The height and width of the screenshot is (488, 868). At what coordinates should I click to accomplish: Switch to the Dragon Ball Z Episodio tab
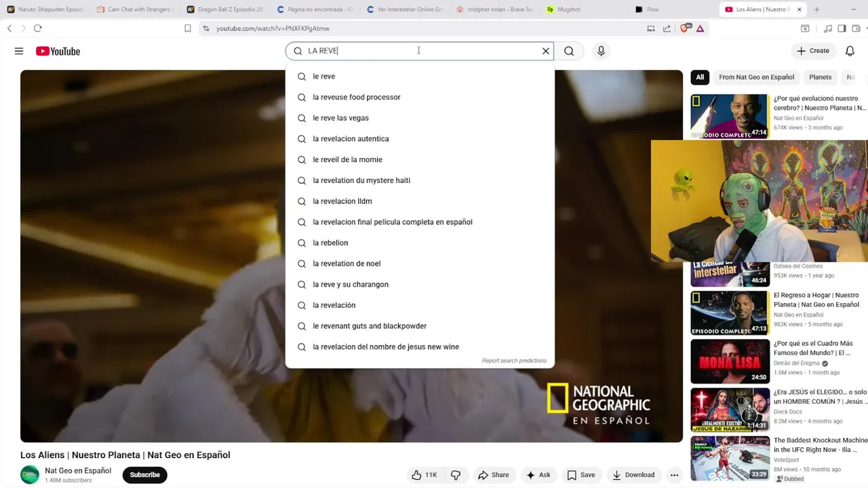coord(225,9)
